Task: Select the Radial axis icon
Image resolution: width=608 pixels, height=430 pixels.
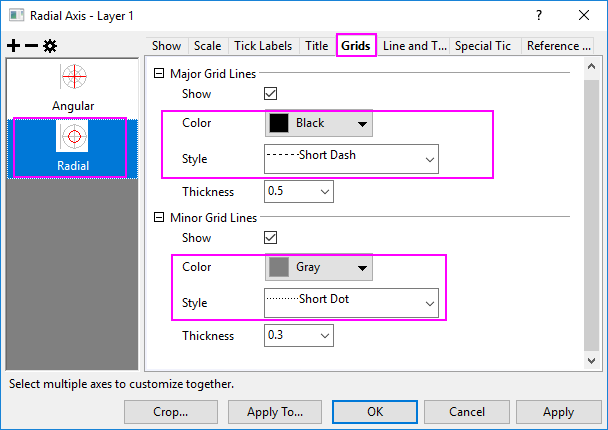Action: [74, 138]
